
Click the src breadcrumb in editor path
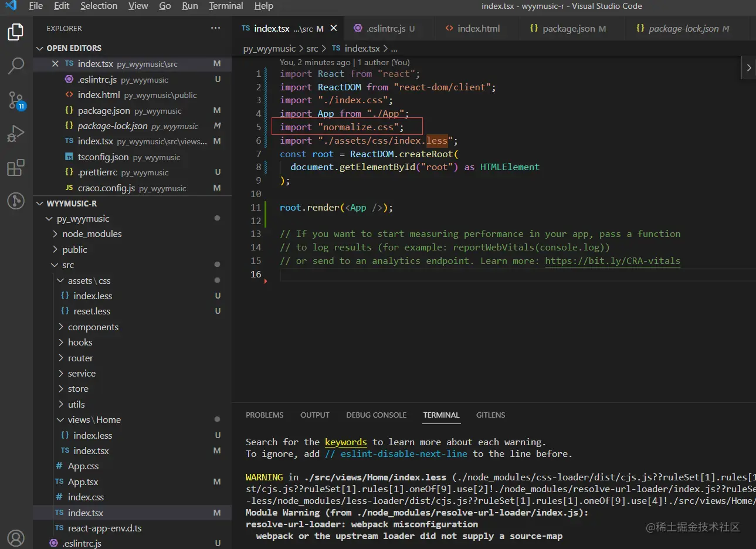(312, 49)
